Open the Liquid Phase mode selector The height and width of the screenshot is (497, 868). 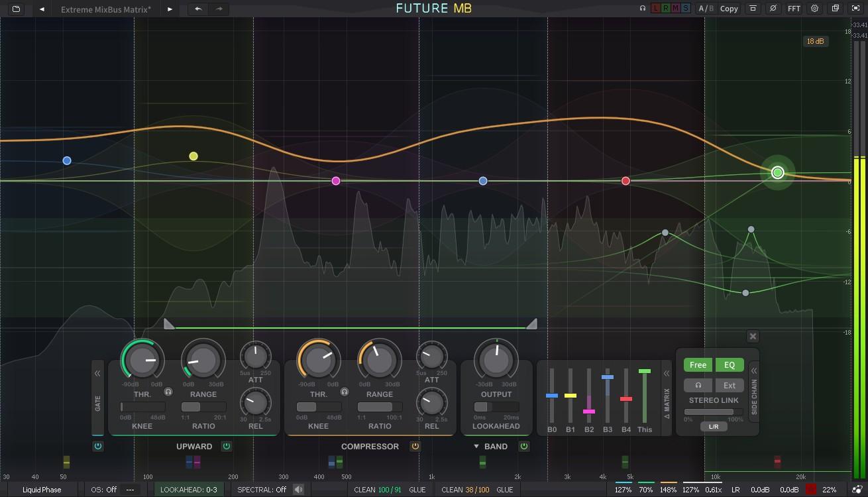41,490
